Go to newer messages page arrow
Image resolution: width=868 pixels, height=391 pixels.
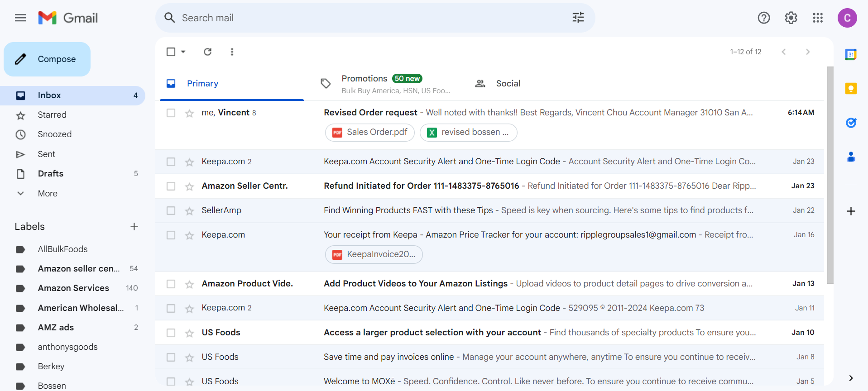coord(783,52)
